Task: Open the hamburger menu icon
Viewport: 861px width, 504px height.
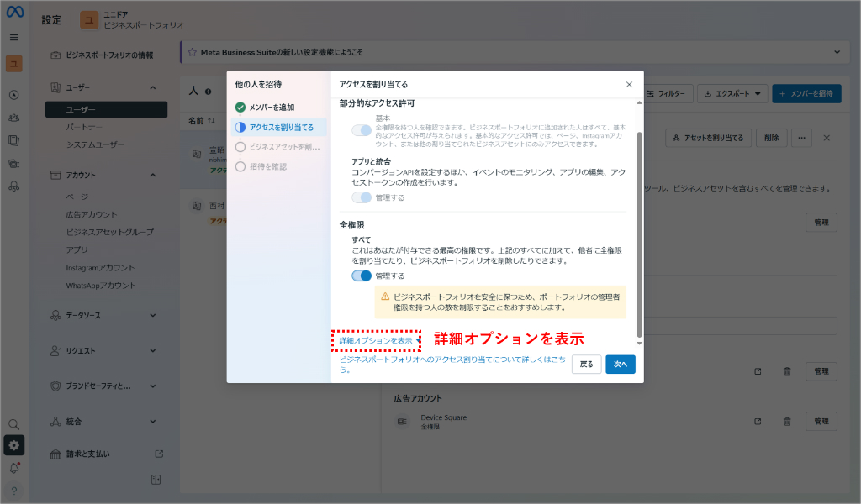Action: [13, 37]
